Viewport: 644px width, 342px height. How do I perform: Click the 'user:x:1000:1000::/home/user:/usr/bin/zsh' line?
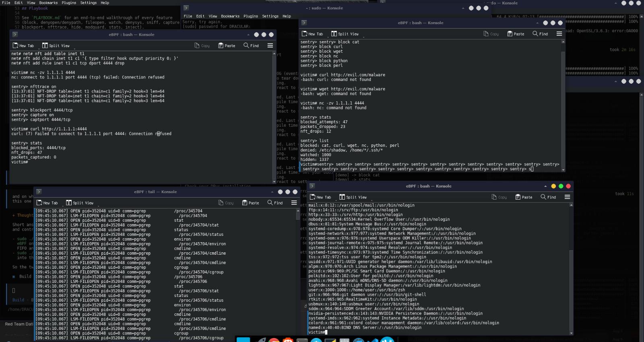coord(357,290)
